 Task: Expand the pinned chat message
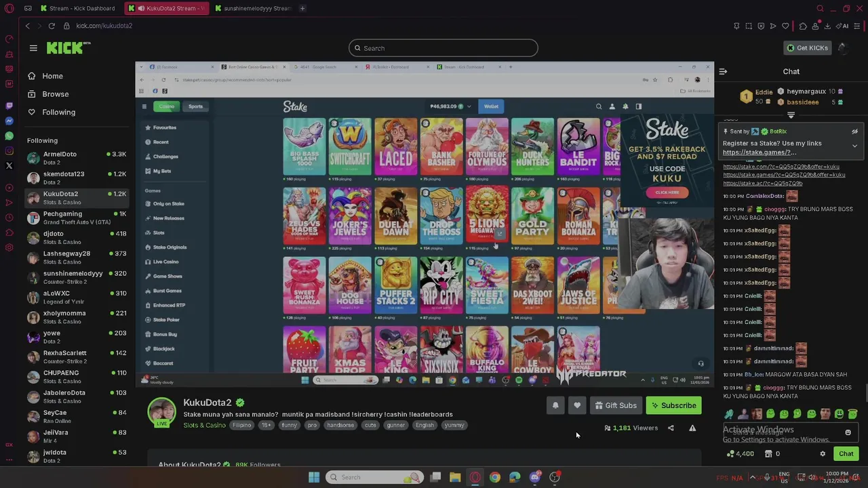point(854,146)
